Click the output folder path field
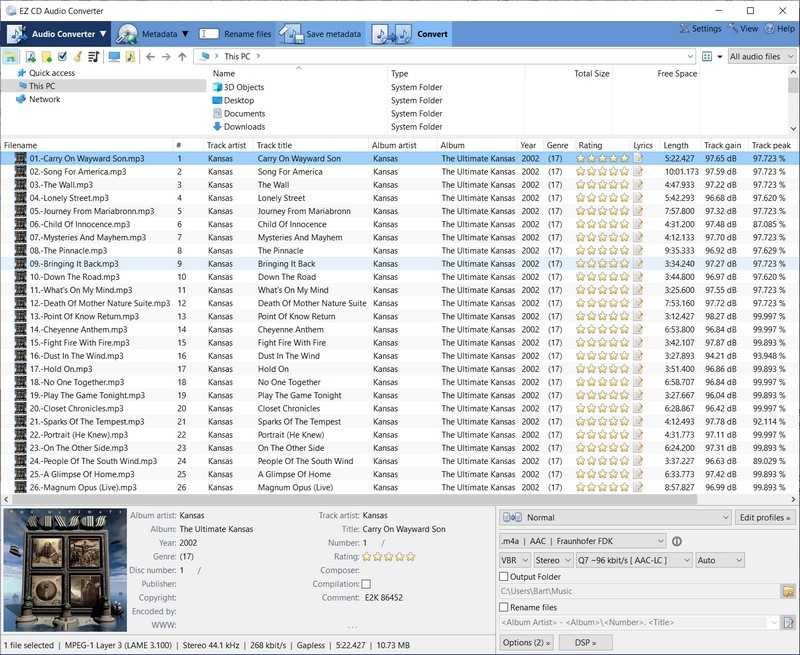 [639, 591]
